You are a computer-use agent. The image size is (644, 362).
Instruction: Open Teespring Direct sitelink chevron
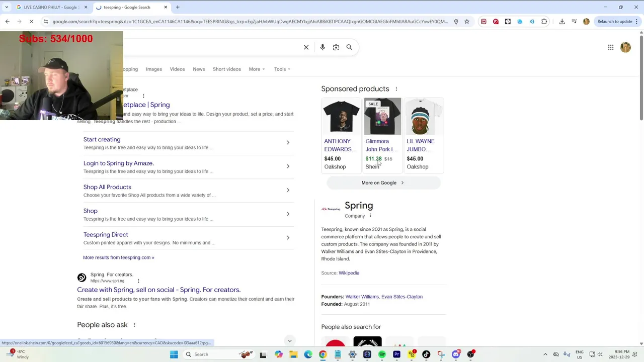click(x=288, y=238)
